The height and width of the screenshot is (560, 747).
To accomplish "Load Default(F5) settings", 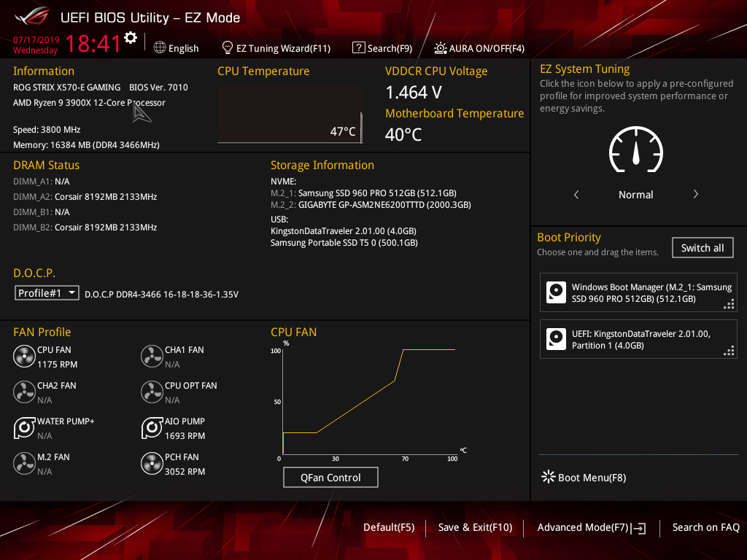I will [389, 527].
